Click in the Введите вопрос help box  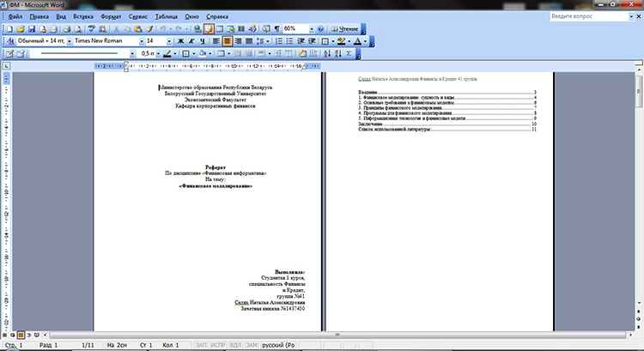tap(589, 16)
